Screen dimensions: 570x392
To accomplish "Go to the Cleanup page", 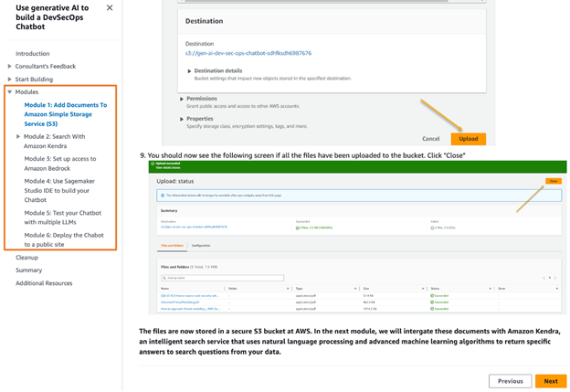I will [x=26, y=257].
